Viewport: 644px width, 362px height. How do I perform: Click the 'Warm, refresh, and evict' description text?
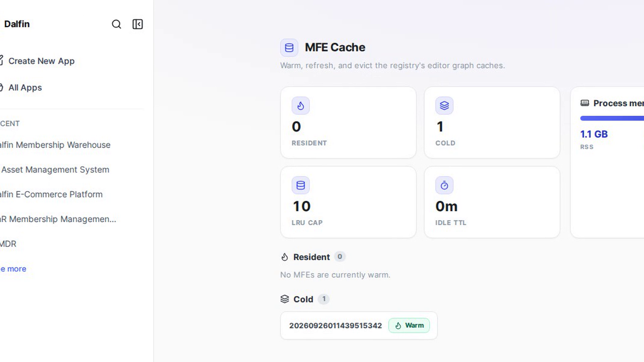392,65
